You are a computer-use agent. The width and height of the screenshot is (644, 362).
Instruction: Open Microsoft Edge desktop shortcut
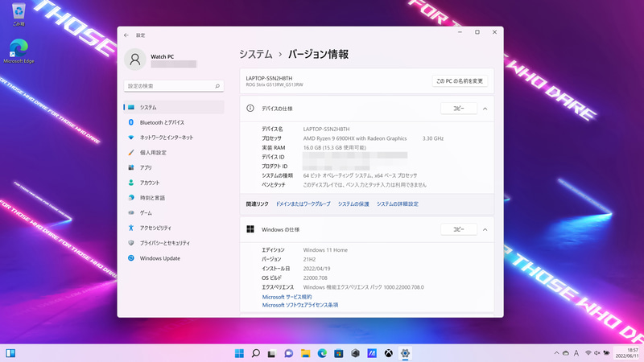(x=19, y=51)
